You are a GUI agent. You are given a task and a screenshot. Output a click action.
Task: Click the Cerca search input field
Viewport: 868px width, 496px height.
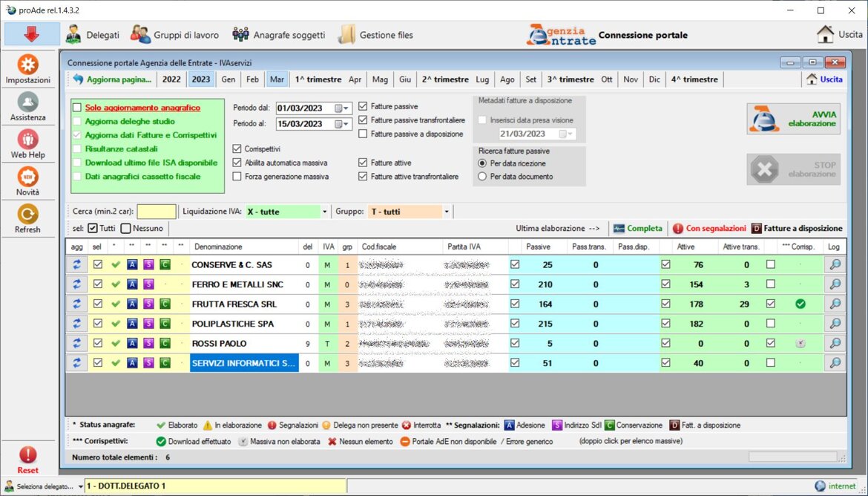coord(156,212)
